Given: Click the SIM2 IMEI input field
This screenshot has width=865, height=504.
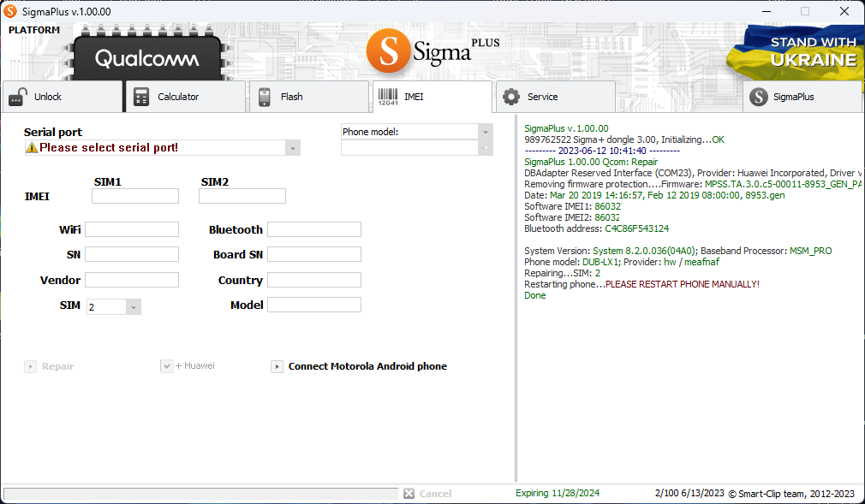Looking at the screenshot, I should [x=242, y=196].
